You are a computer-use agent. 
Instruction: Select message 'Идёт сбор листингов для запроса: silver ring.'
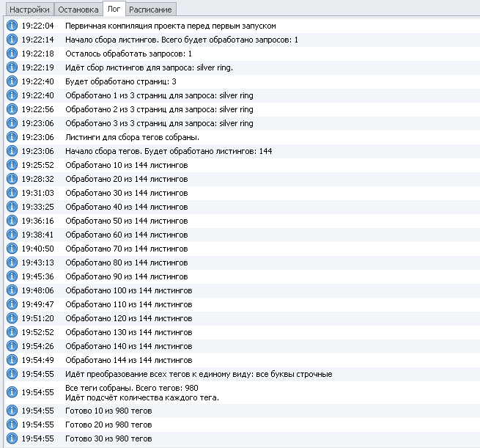point(149,67)
